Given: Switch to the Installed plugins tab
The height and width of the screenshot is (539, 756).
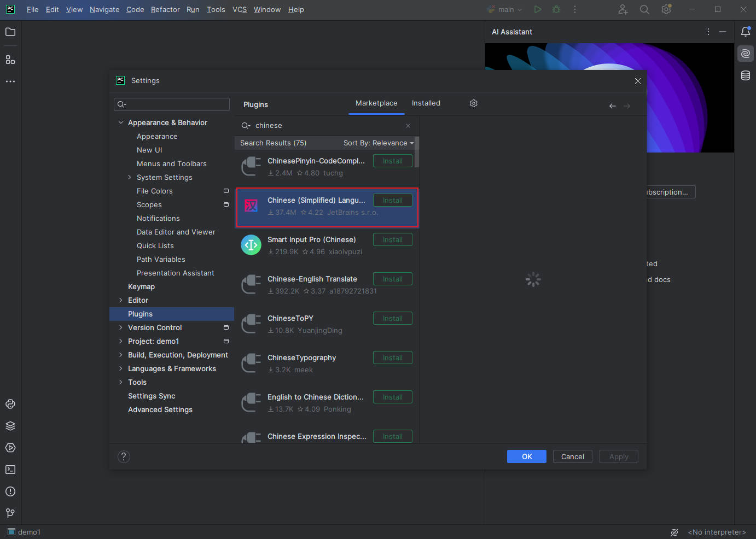Looking at the screenshot, I should click(426, 103).
